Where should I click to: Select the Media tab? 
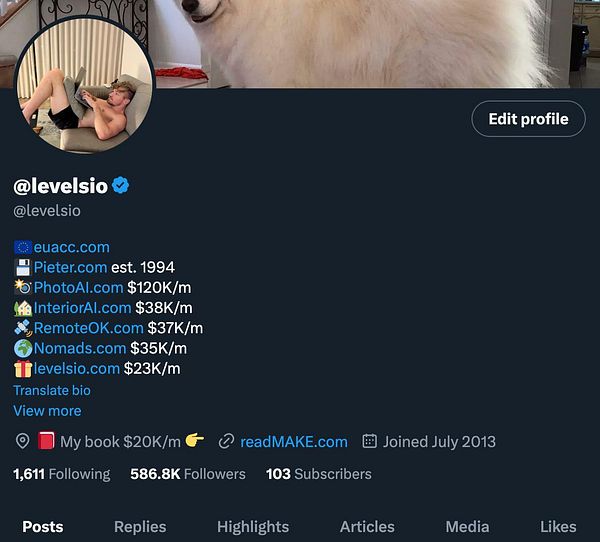(467, 527)
